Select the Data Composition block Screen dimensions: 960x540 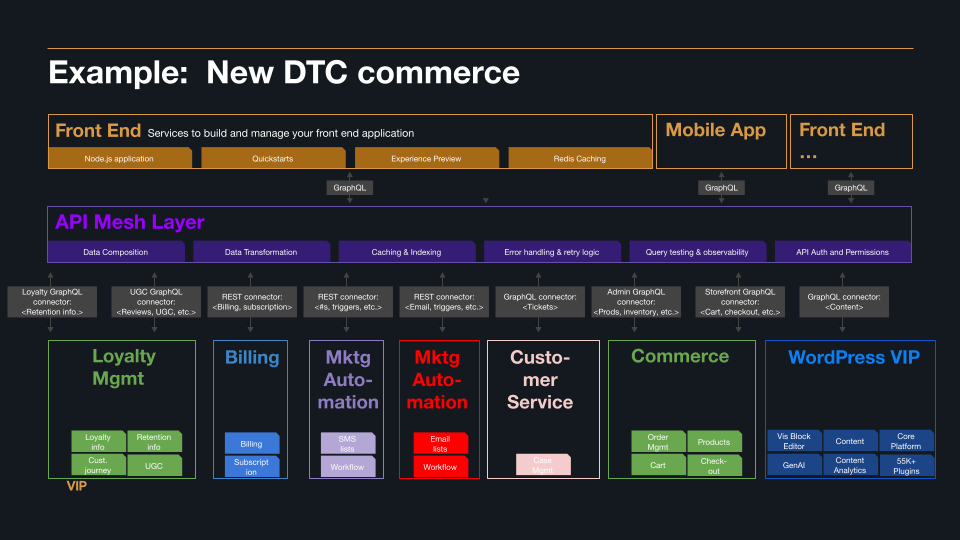[116, 252]
